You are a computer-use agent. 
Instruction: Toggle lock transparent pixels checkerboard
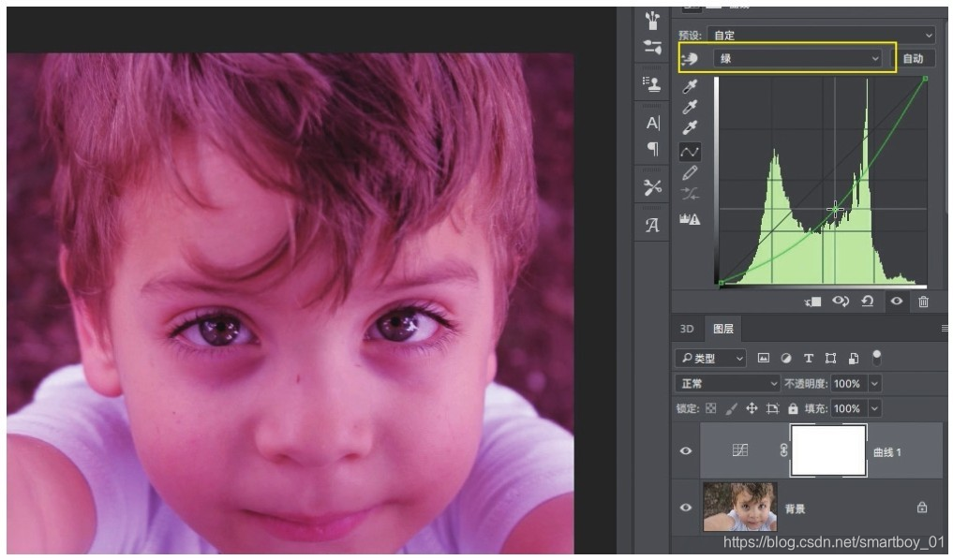711,408
